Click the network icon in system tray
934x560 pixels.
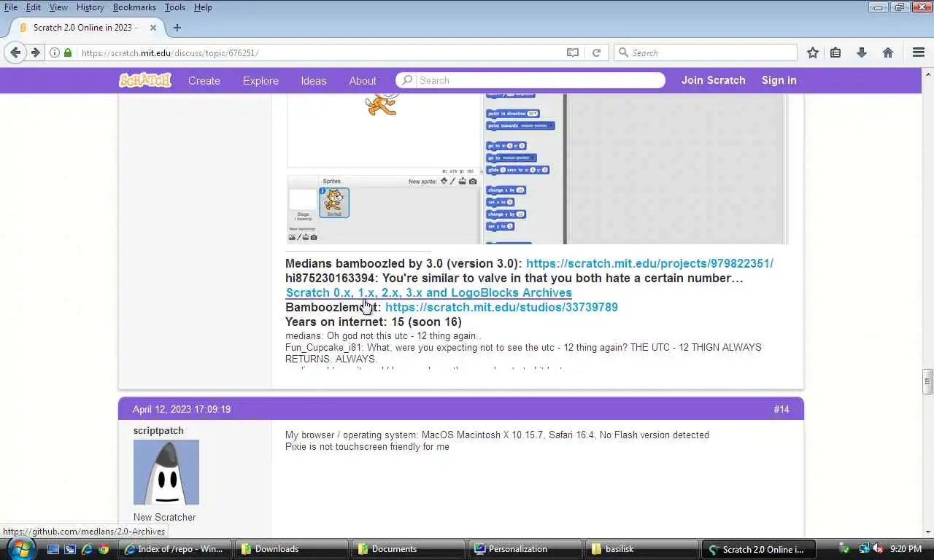[864, 548]
